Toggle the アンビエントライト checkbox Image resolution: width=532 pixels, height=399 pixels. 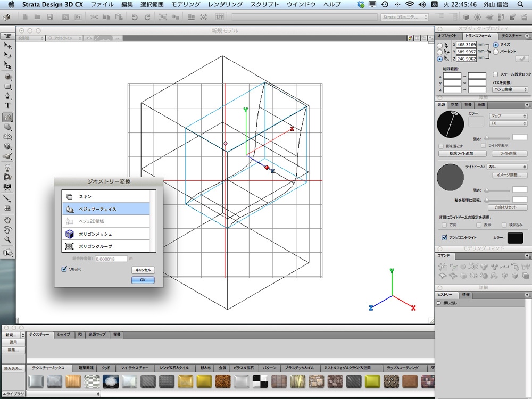[x=444, y=237]
